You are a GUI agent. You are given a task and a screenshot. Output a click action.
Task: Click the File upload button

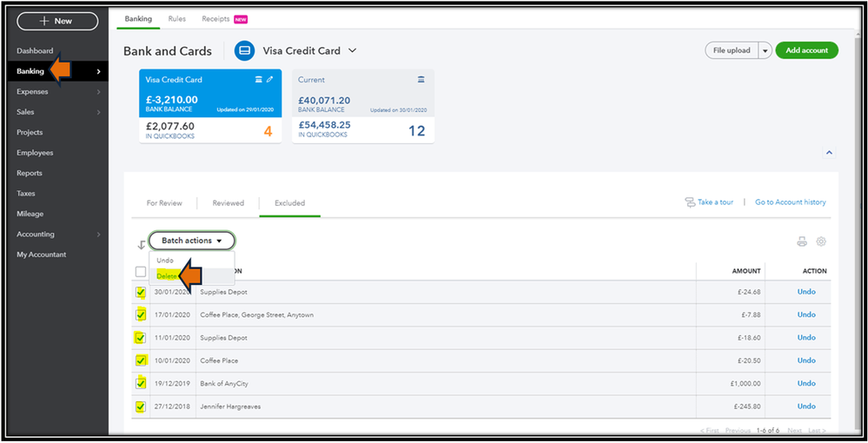coord(732,50)
